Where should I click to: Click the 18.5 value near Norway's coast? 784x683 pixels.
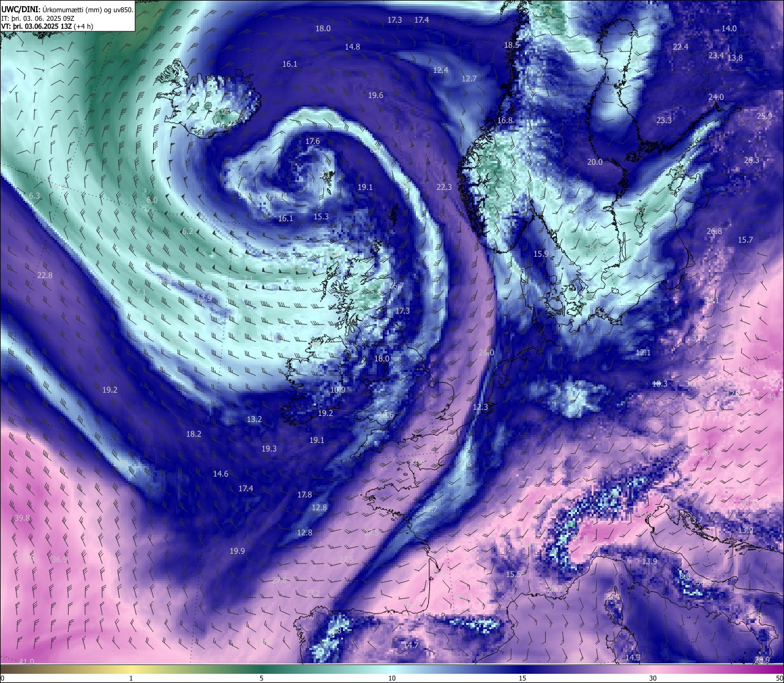[x=511, y=45]
